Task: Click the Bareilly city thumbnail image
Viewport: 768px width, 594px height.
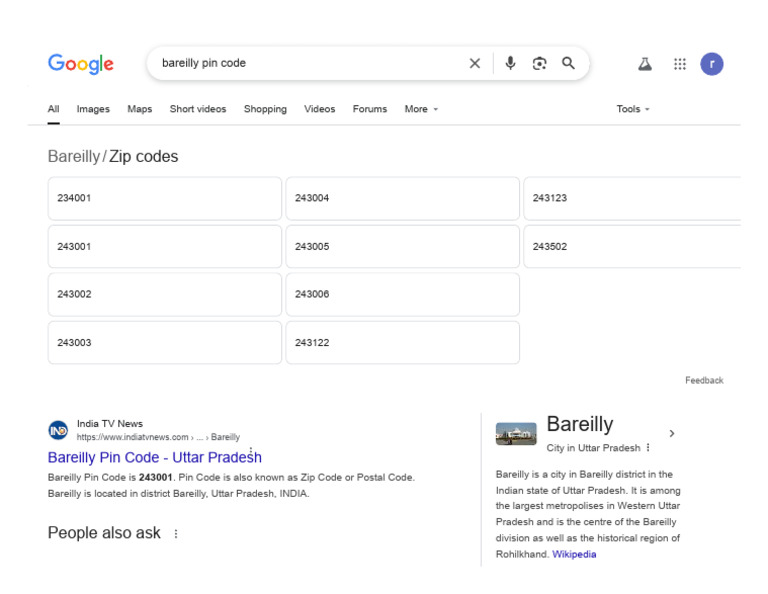Action: click(516, 434)
